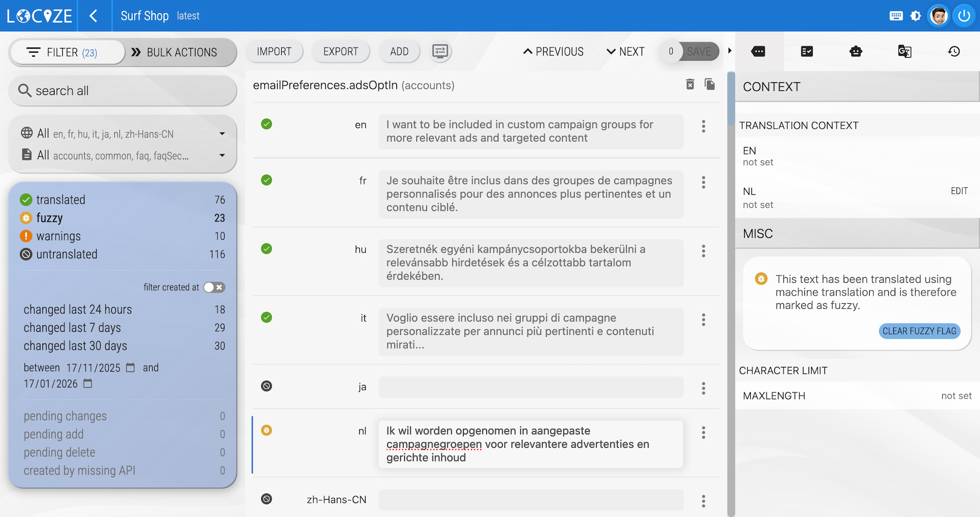This screenshot has height=517, width=980.
Task: Toggle the translated status of en row
Action: click(266, 124)
